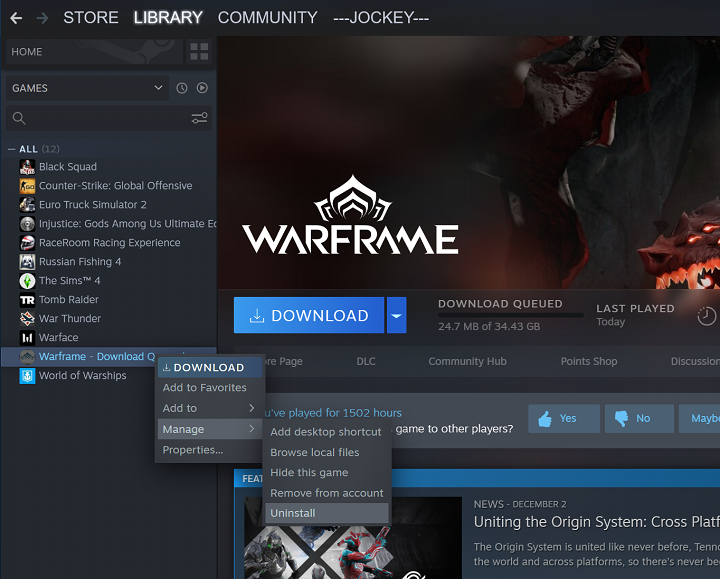720x579 pixels.
Task: Select Russian Fishing 4 icon
Action: 27,262
